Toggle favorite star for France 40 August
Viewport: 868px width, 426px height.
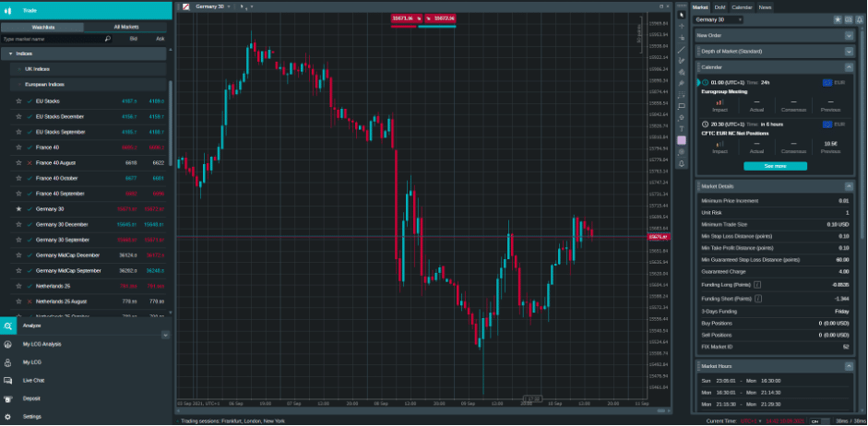pos(18,163)
